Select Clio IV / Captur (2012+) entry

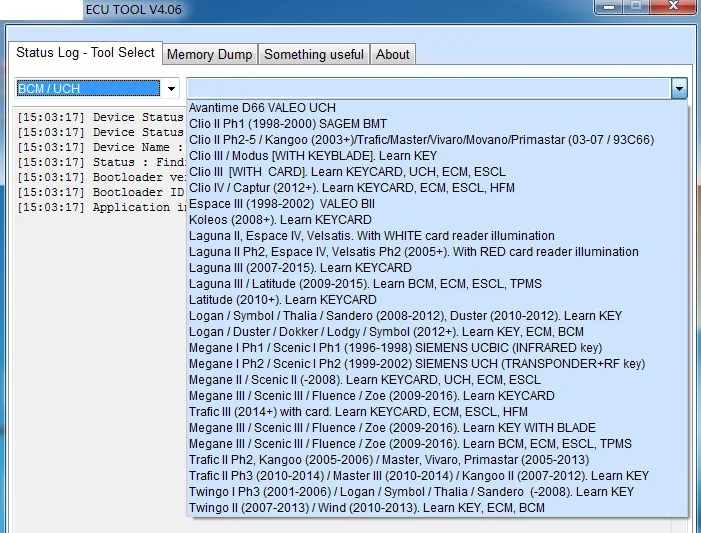[x=352, y=187]
